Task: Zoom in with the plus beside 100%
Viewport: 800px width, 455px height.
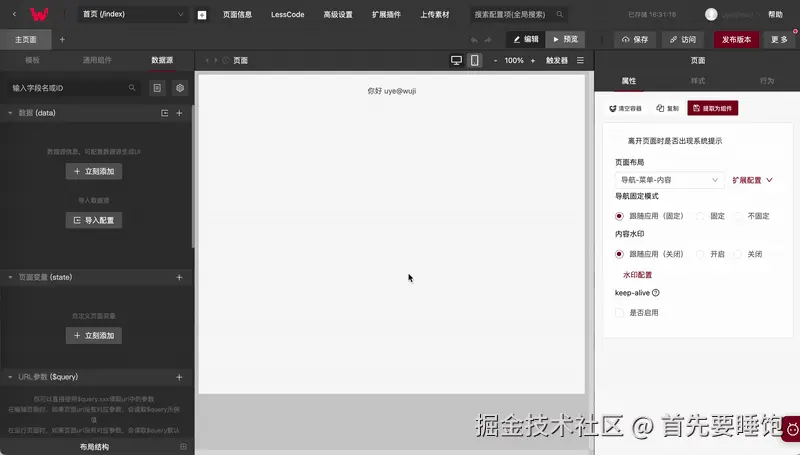Action: click(x=533, y=61)
